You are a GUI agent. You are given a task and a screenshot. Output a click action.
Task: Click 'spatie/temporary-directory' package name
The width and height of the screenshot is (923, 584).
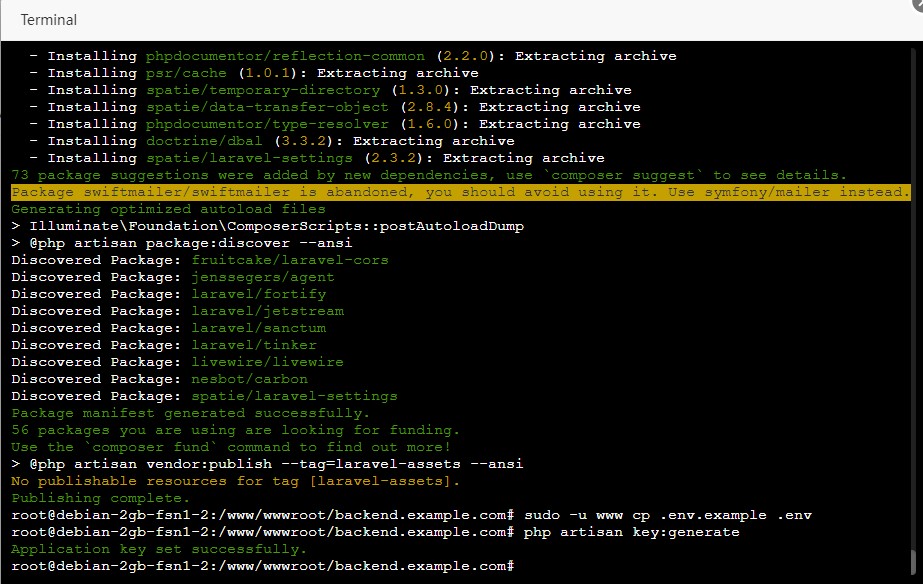coord(263,90)
